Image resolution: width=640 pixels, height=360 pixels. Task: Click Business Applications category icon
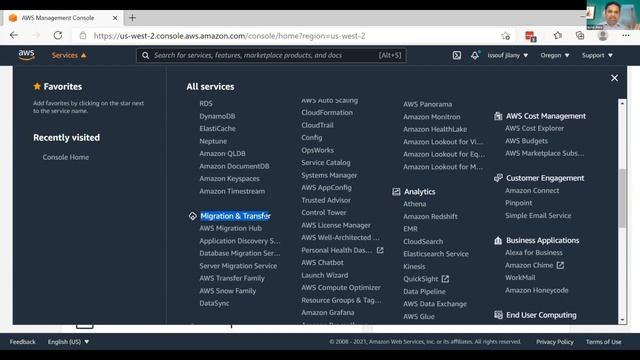498,240
